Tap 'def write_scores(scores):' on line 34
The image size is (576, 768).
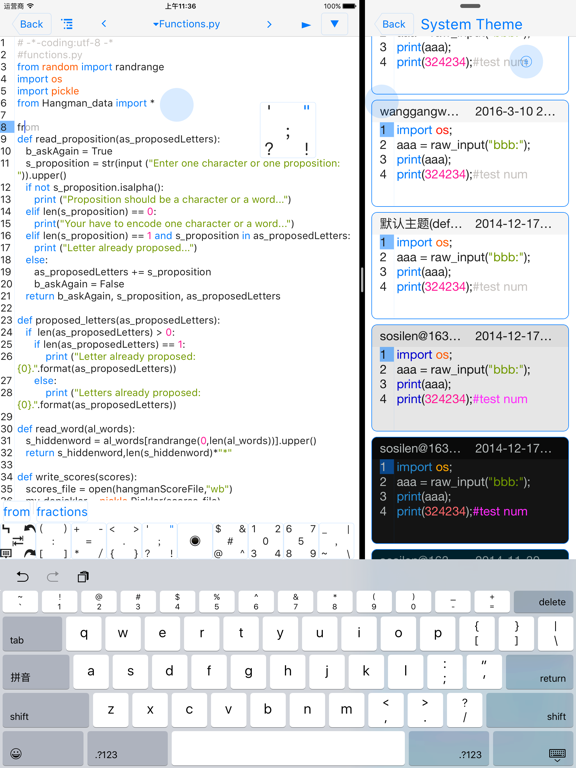[77, 477]
